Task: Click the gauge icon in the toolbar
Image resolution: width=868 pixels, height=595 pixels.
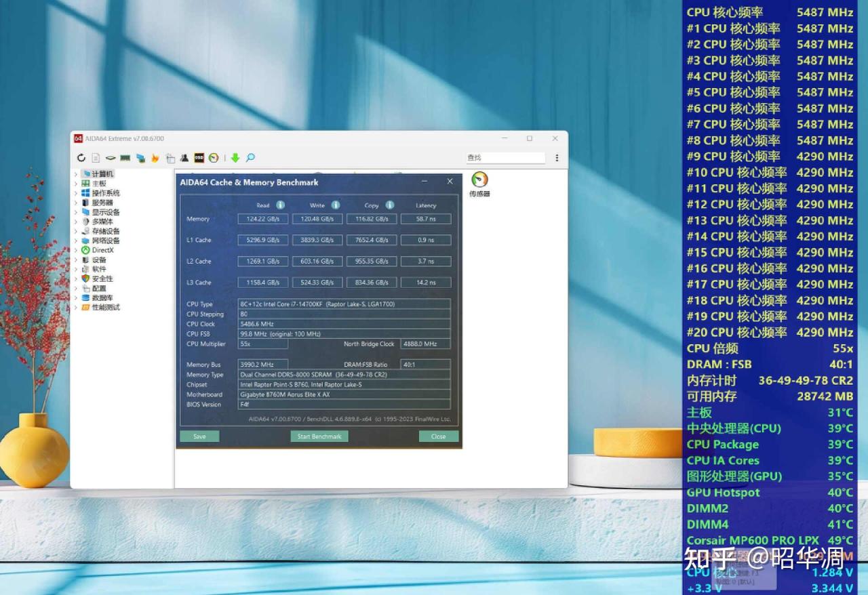Action: point(214,158)
